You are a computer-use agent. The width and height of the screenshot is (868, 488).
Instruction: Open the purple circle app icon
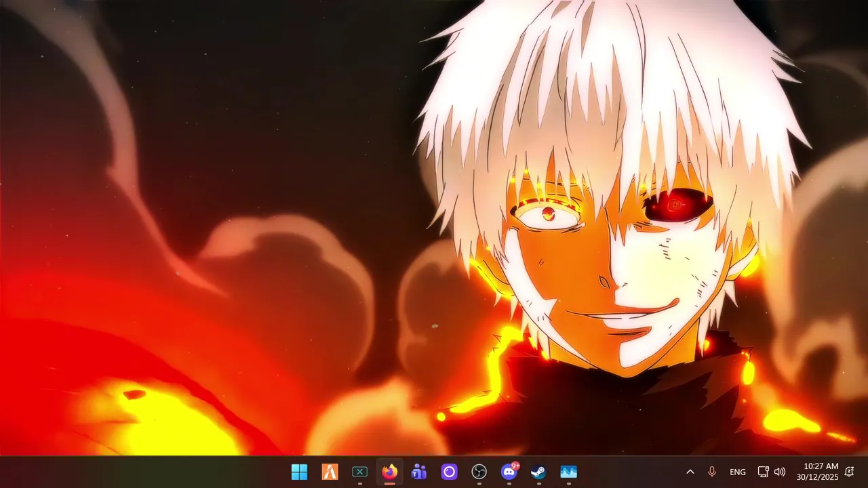coord(449,472)
